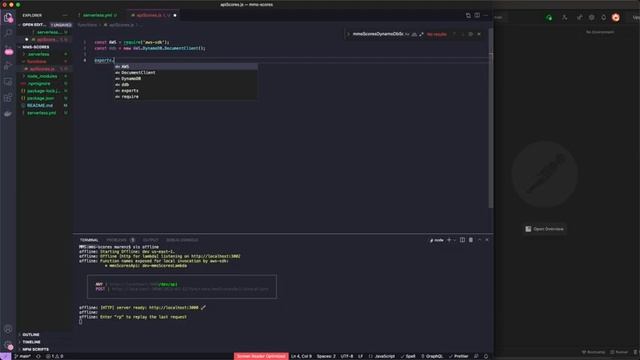Image resolution: width=640 pixels, height=360 pixels.
Task: Open the Search view in activity bar
Action: pos(8,33)
